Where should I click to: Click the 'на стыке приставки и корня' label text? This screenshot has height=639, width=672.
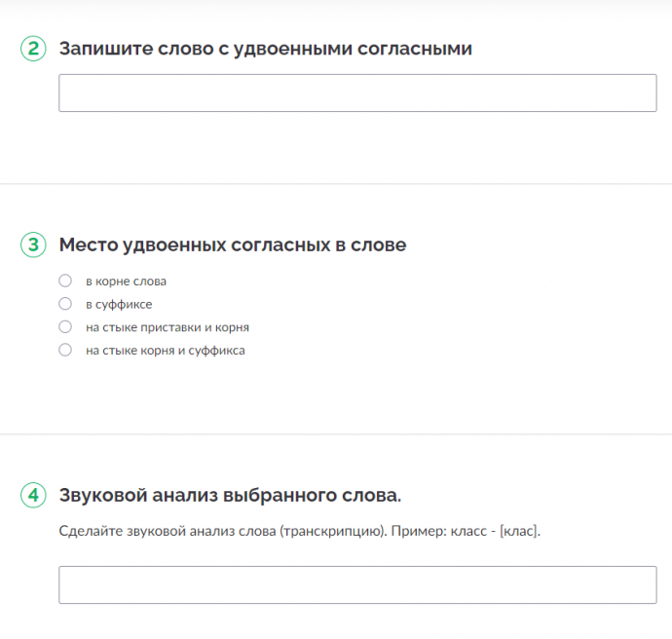coord(168,327)
